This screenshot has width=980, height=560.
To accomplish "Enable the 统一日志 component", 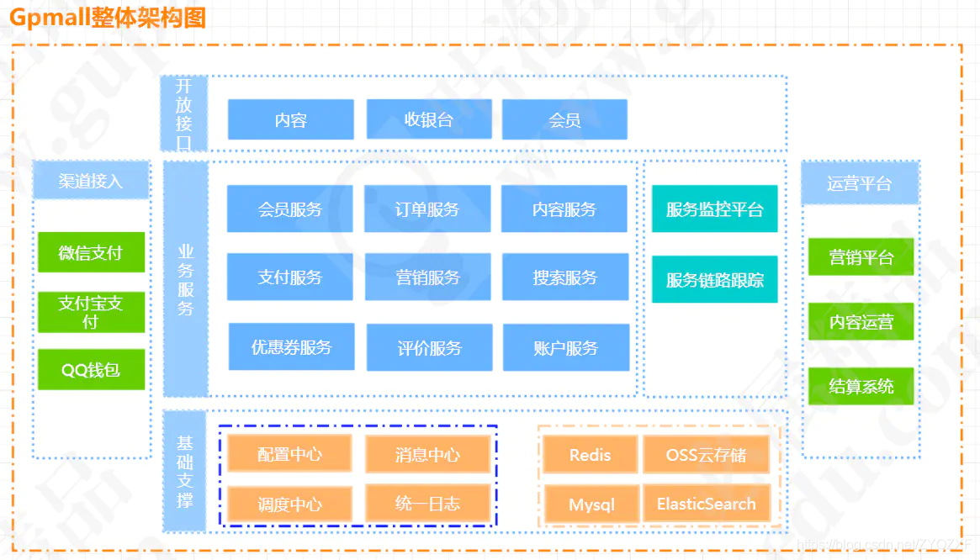I will 427,504.
